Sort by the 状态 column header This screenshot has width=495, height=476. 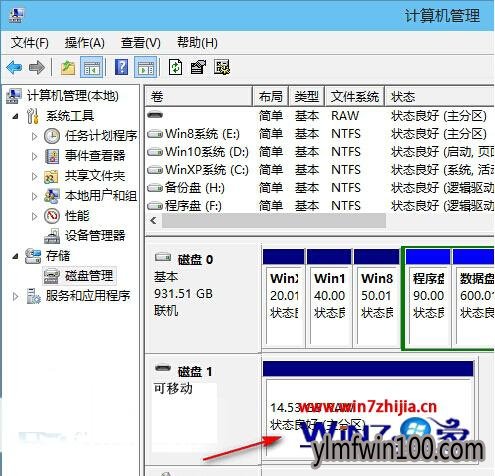tap(439, 97)
